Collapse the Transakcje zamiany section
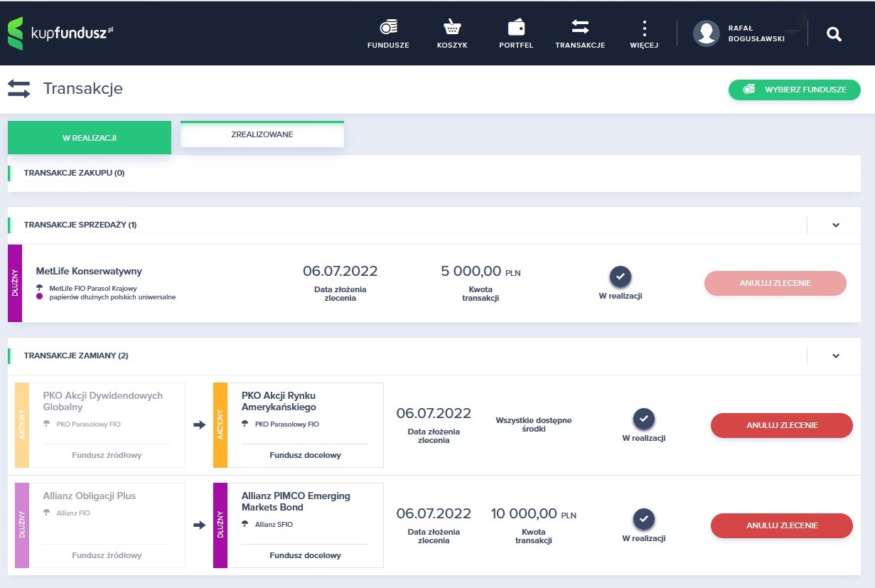The height and width of the screenshot is (588, 875). [836, 356]
